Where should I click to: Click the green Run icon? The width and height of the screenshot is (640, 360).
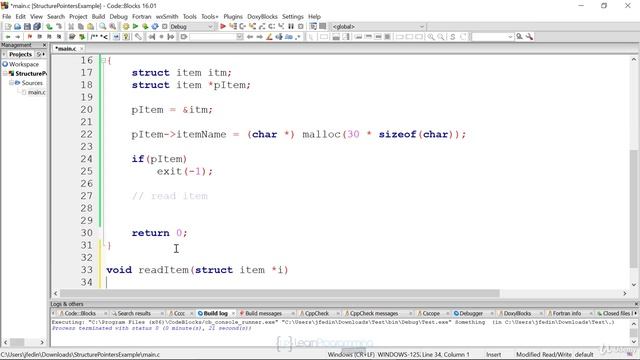tap(135, 27)
